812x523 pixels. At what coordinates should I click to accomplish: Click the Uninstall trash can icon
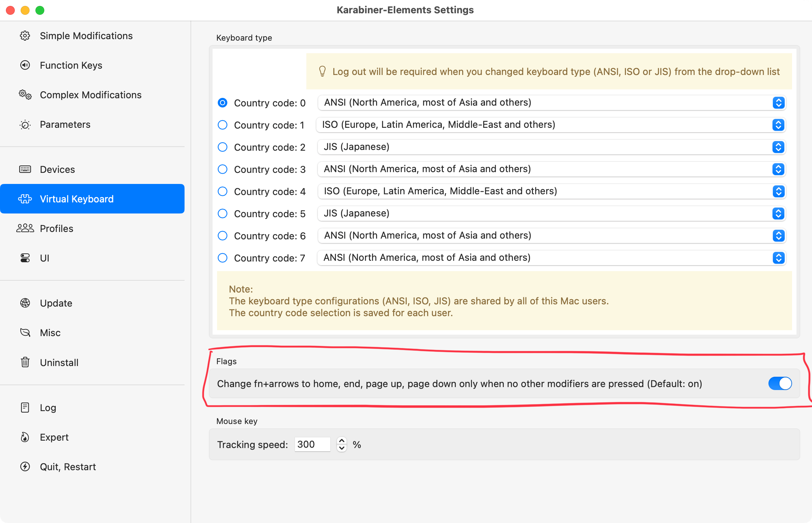tap(25, 362)
